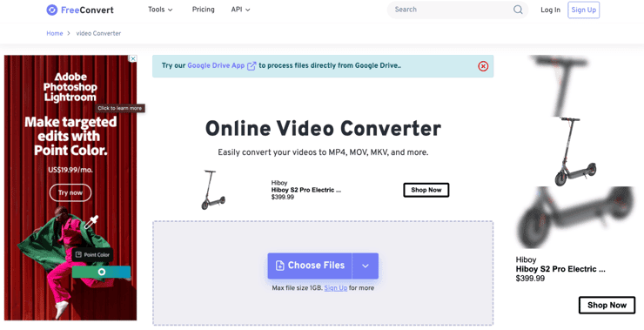Click Shop Now in the right sidebar ad
The image size is (644, 330).
point(607,306)
